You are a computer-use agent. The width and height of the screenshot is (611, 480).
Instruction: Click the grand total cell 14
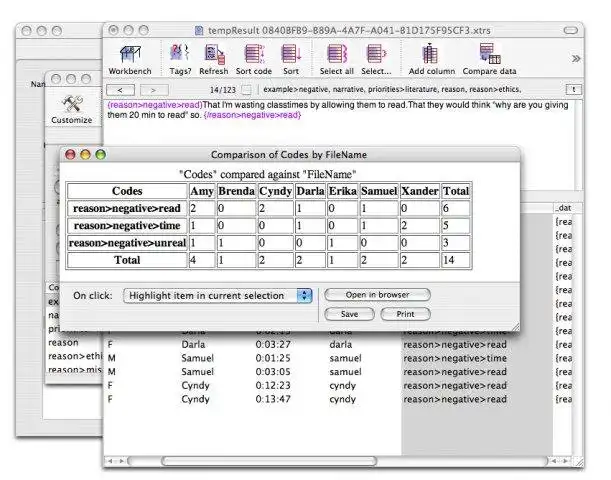click(456, 260)
